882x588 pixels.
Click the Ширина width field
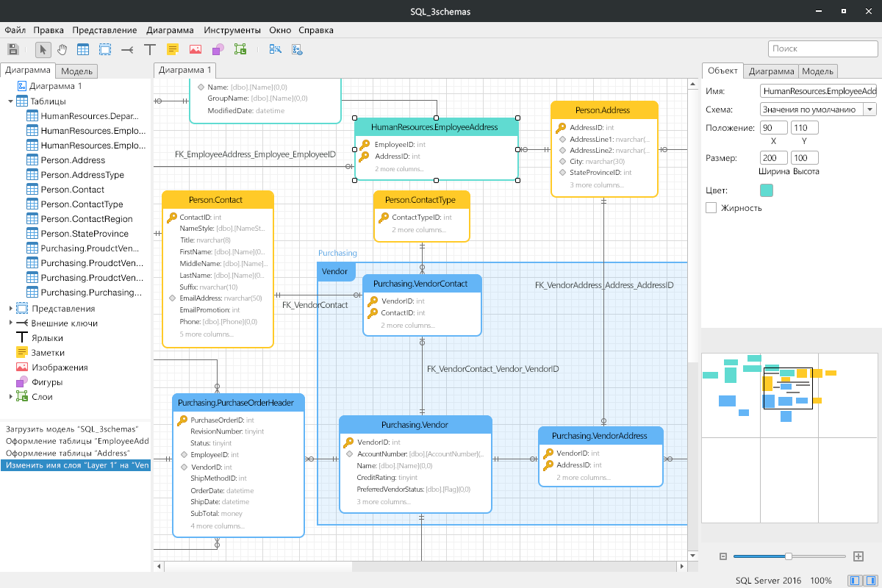[774, 158]
